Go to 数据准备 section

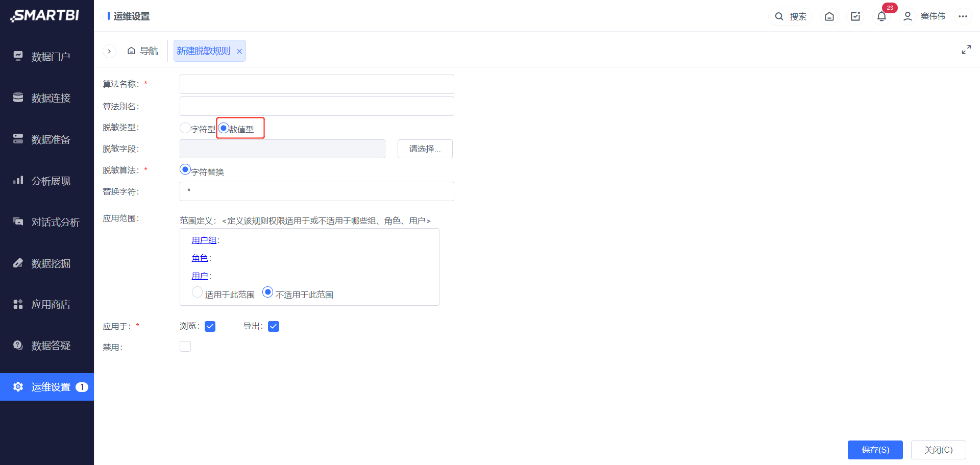(47, 139)
